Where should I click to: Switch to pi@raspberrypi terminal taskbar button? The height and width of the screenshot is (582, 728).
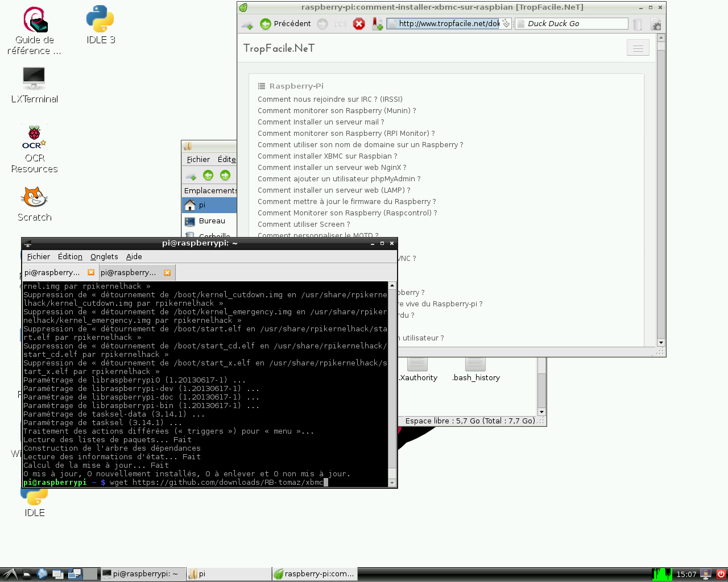pos(143,574)
